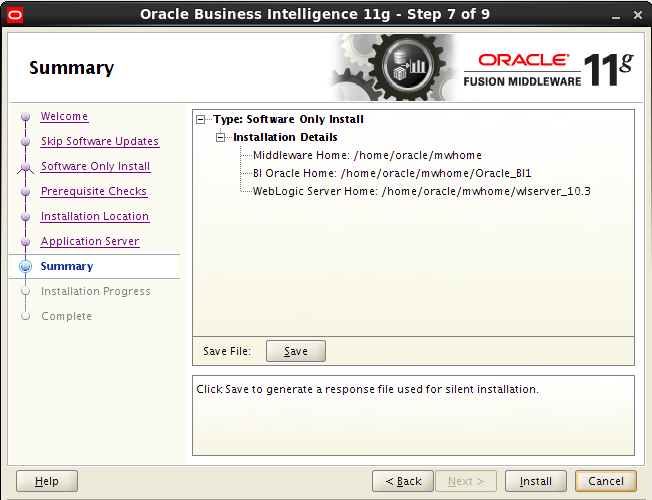Click the Oracle Fusion Middleware 11g logo
Image resolution: width=652 pixels, height=500 pixels.
point(548,70)
